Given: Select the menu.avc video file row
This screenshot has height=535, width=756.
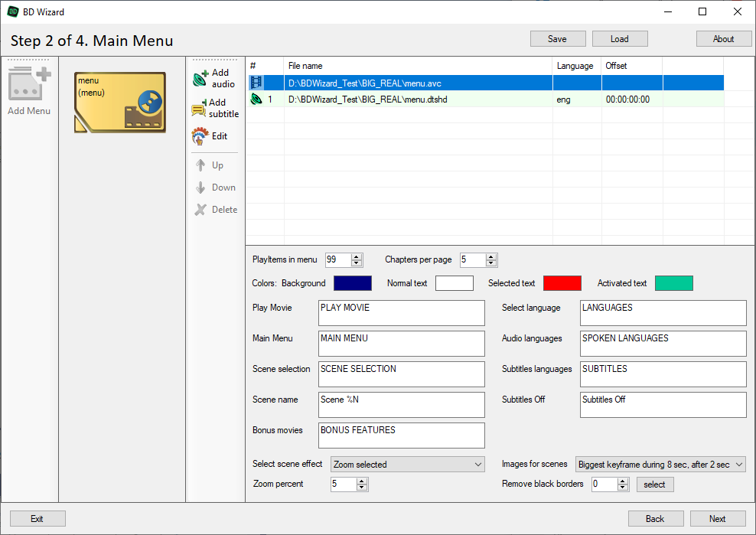Looking at the screenshot, I should click(x=418, y=83).
